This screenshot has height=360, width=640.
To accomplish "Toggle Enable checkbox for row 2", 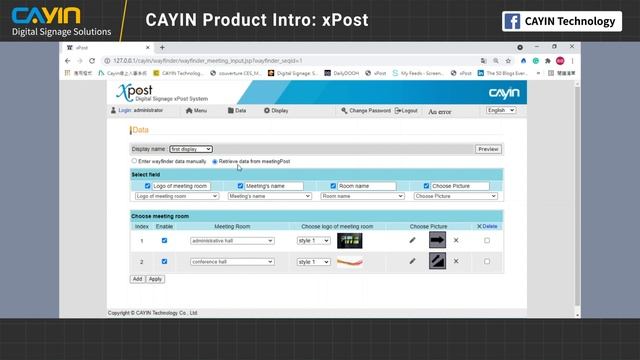I will (x=164, y=261).
